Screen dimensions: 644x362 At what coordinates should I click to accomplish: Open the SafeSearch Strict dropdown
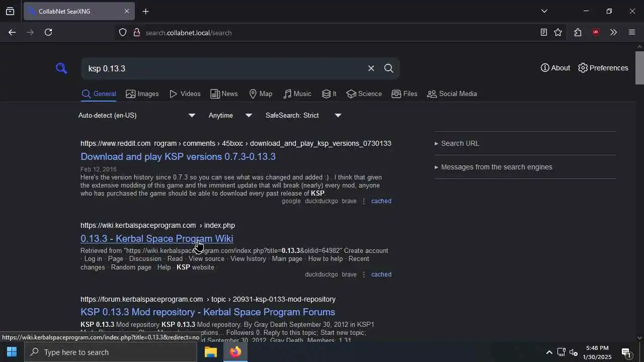tap(303, 115)
